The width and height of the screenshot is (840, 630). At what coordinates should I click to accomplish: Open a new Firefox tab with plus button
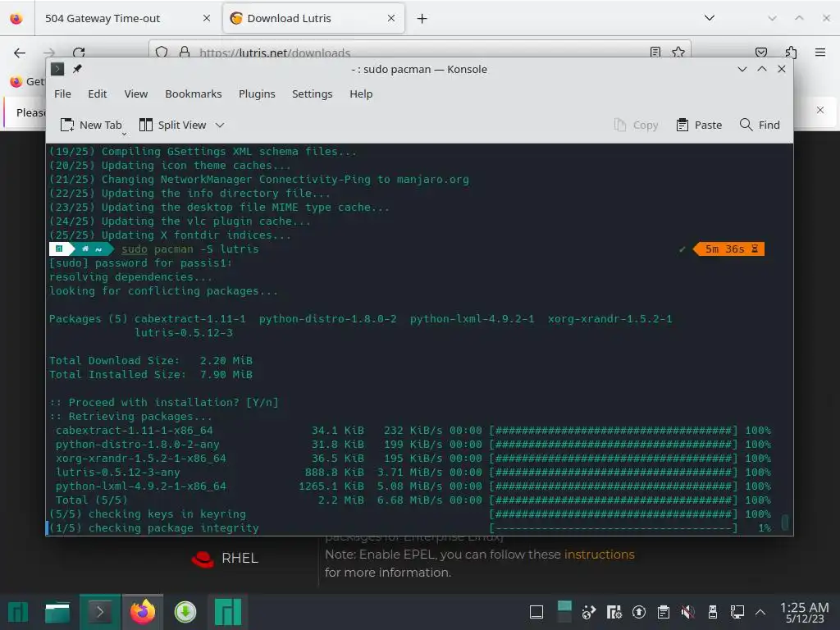(x=422, y=19)
